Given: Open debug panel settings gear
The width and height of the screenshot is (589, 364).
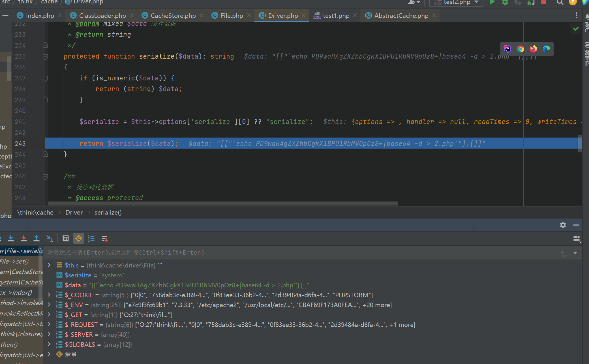Looking at the screenshot, I should coord(563,225).
